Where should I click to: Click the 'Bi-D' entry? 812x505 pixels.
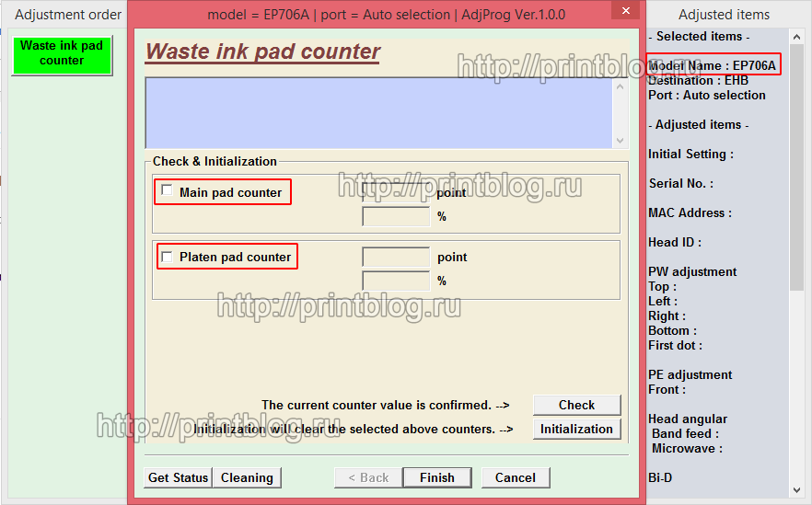660,477
